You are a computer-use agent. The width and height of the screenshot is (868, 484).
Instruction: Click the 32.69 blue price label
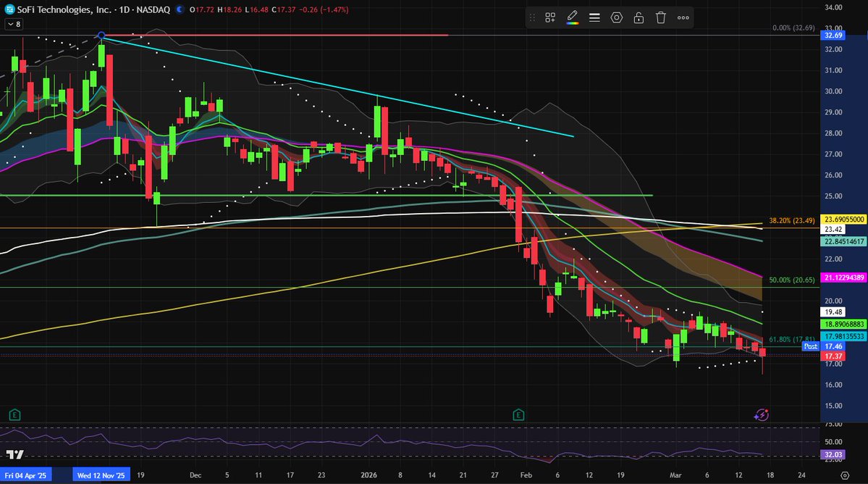[833, 36]
